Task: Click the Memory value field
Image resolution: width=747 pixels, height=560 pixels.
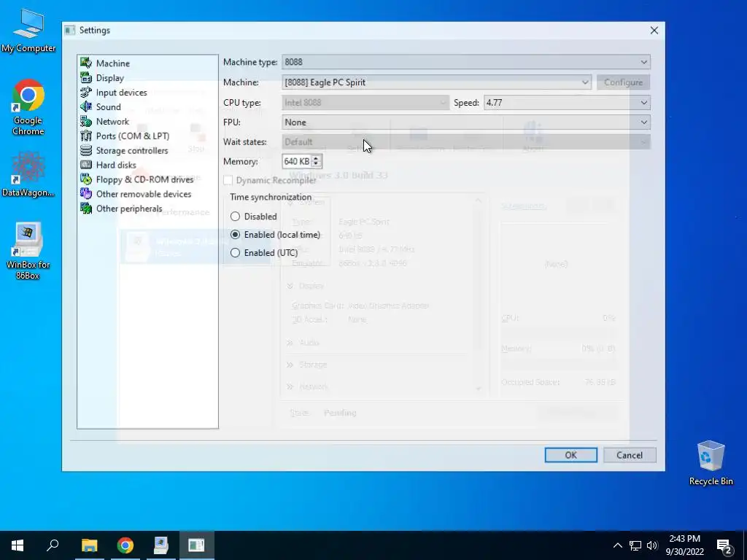Action: click(x=297, y=161)
